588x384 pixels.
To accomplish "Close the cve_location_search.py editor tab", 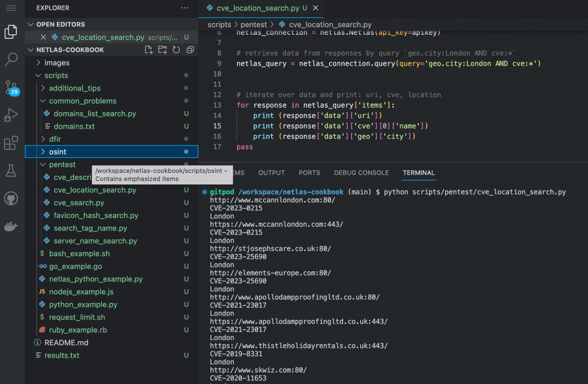I will pyautogui.click(x=316, y=8).
